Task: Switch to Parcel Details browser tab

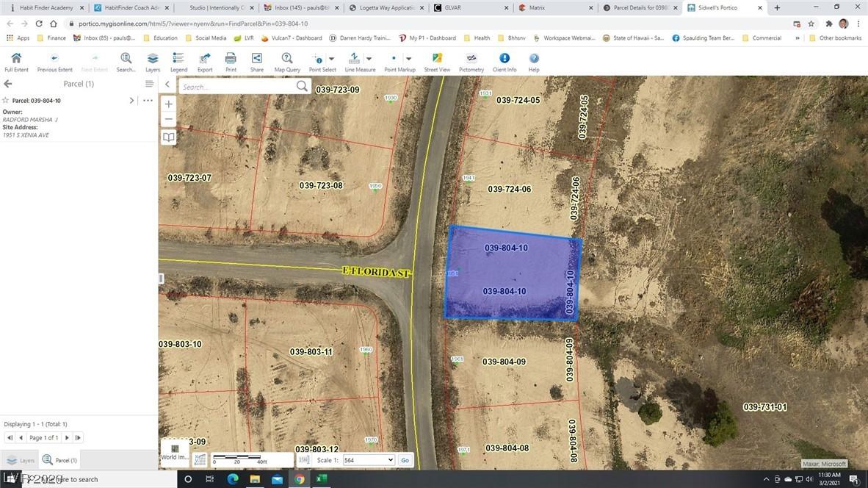Action: (x=640, y=8)
